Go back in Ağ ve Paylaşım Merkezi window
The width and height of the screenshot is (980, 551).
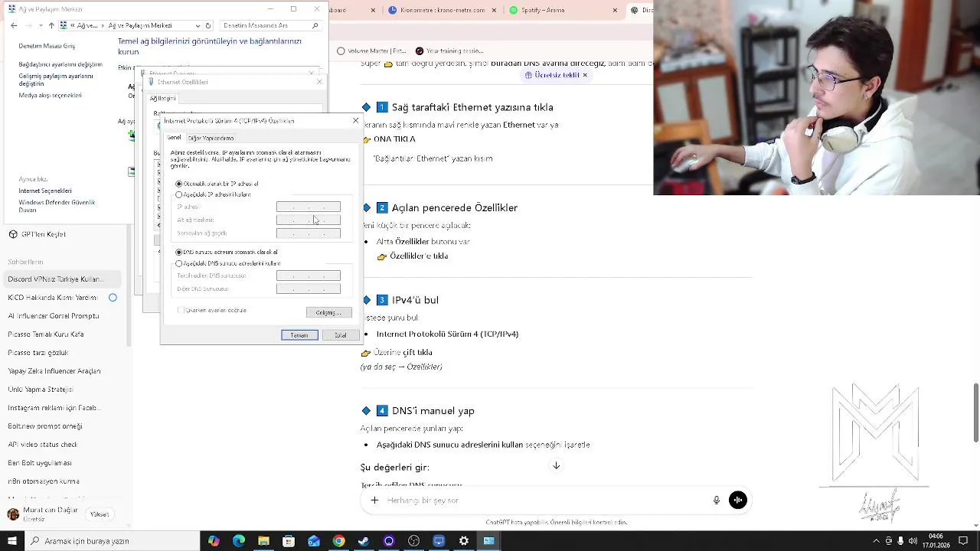pyautogui.click(x=14, y=25)
